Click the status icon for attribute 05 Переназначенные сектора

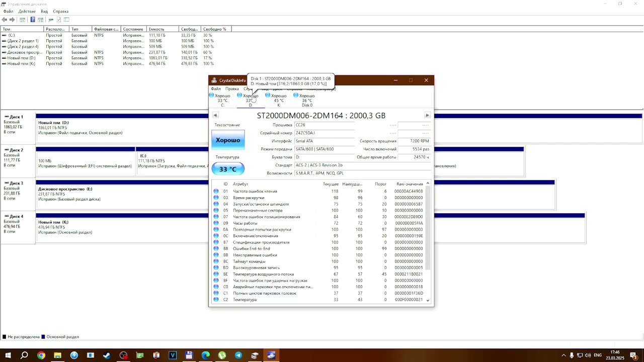point(216,210)
